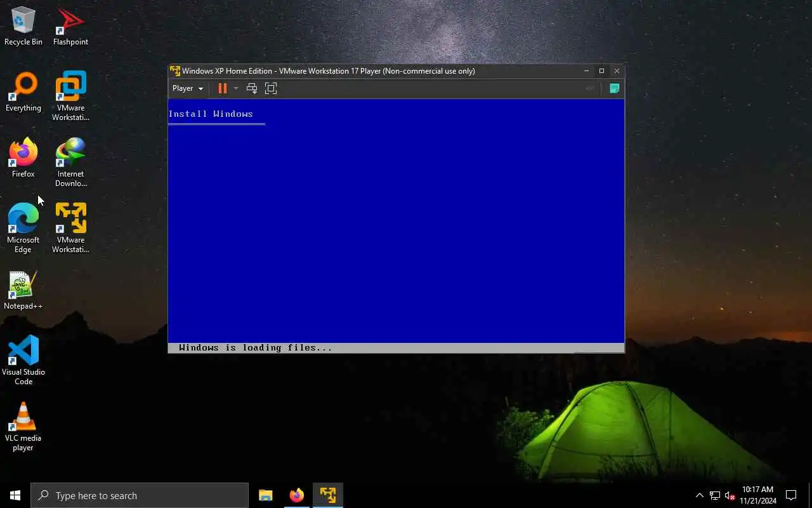Screen dimensions: 812x508
Task: Open the Windows Start menu
Action: pos(15,495)
